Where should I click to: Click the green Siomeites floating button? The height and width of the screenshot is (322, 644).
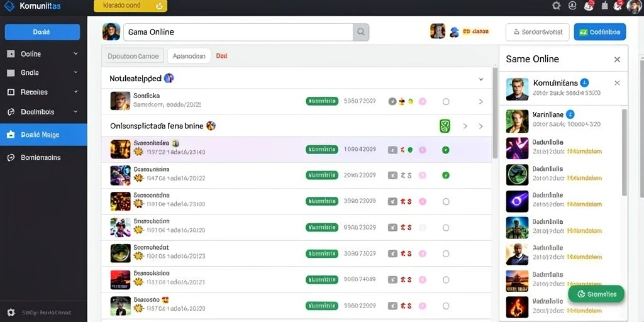click(x=596, y=294)
